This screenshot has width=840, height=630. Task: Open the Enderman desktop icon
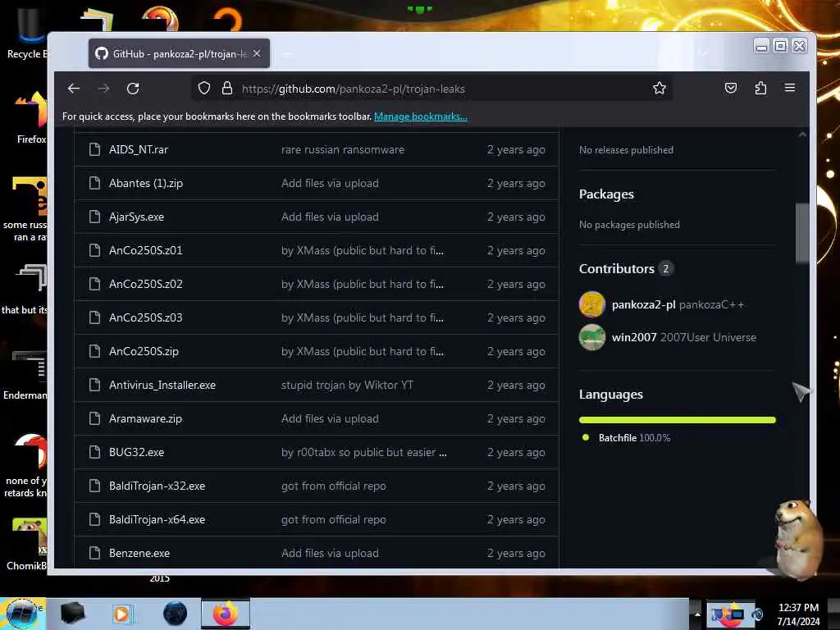(x=25, y=375)
